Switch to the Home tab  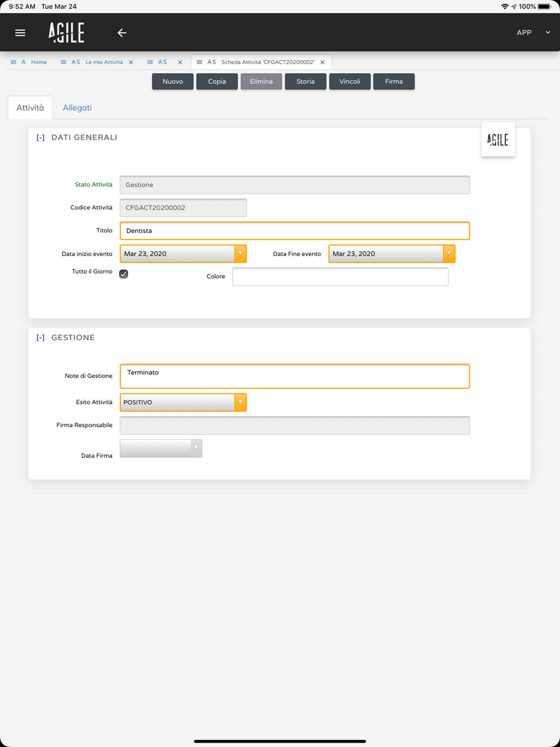click(x=39, y=62)
